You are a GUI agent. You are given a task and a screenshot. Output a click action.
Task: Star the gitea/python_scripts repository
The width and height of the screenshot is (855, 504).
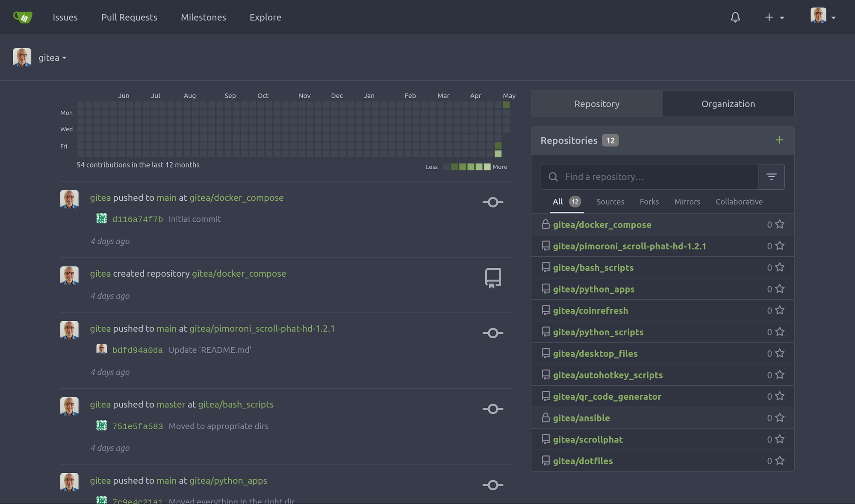pos(780,332)
